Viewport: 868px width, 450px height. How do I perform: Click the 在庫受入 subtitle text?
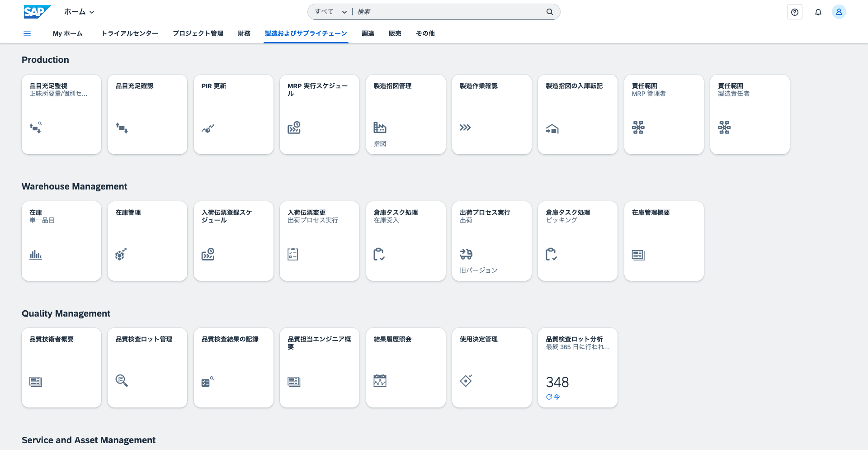pyautogui.click(x=387, y=220)
